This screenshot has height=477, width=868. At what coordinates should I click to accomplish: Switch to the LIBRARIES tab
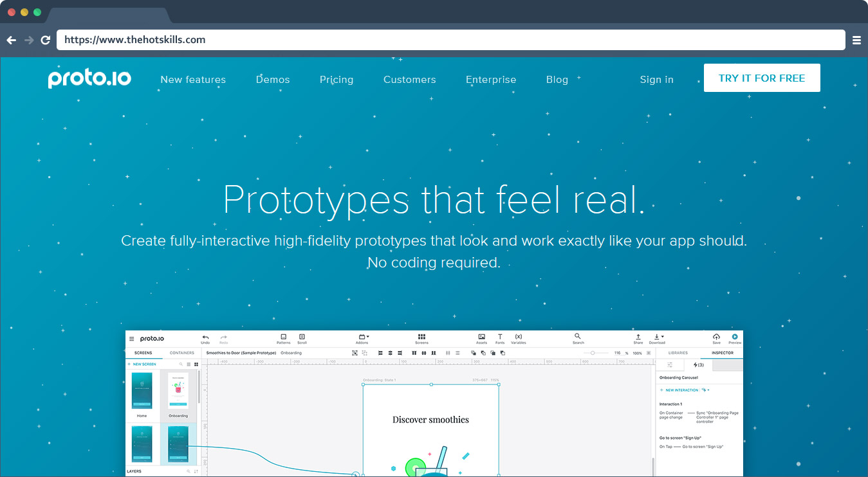click(678, 353)
